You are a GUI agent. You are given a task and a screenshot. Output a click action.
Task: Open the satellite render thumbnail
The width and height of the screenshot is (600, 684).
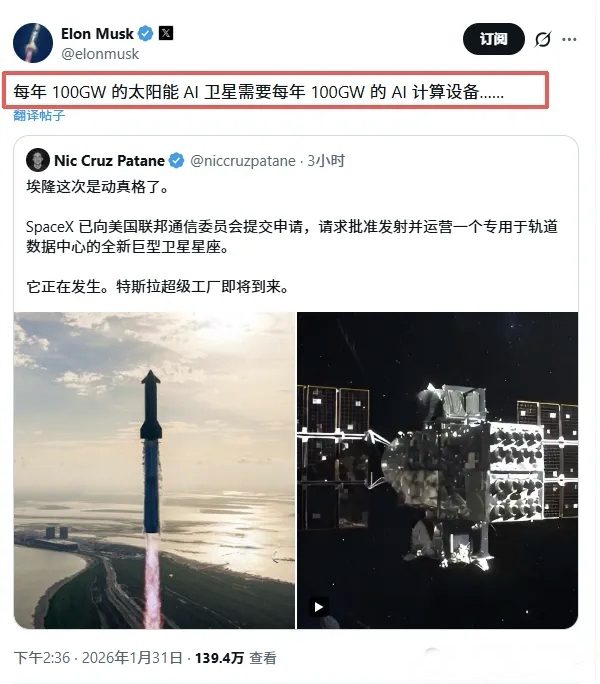click(x=438, y=470)
